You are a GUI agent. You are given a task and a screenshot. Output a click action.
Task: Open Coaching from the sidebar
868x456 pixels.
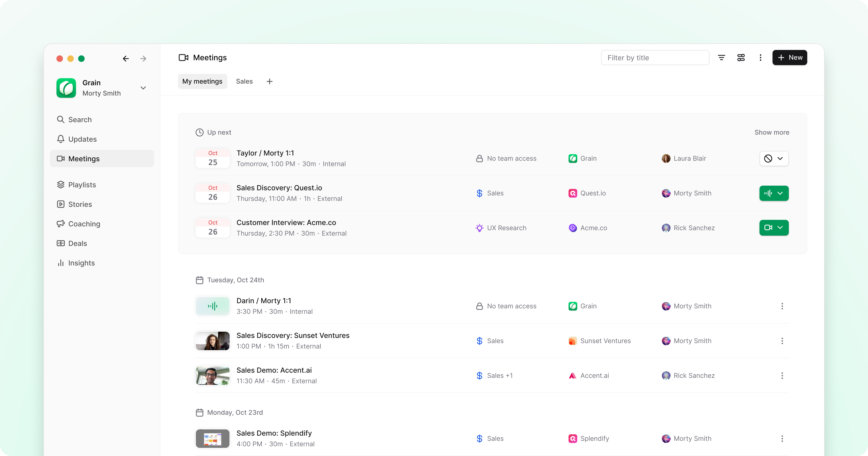(84, 224)
